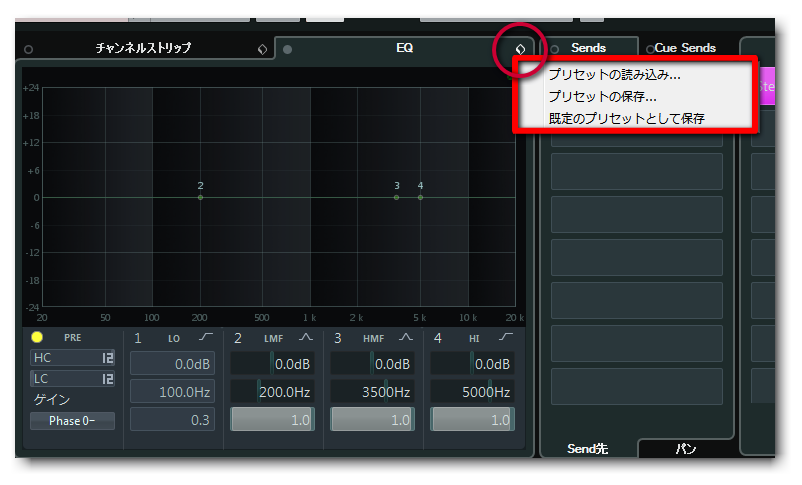Change band 3 HMF peak filter type icon

[x=406, y=337]
